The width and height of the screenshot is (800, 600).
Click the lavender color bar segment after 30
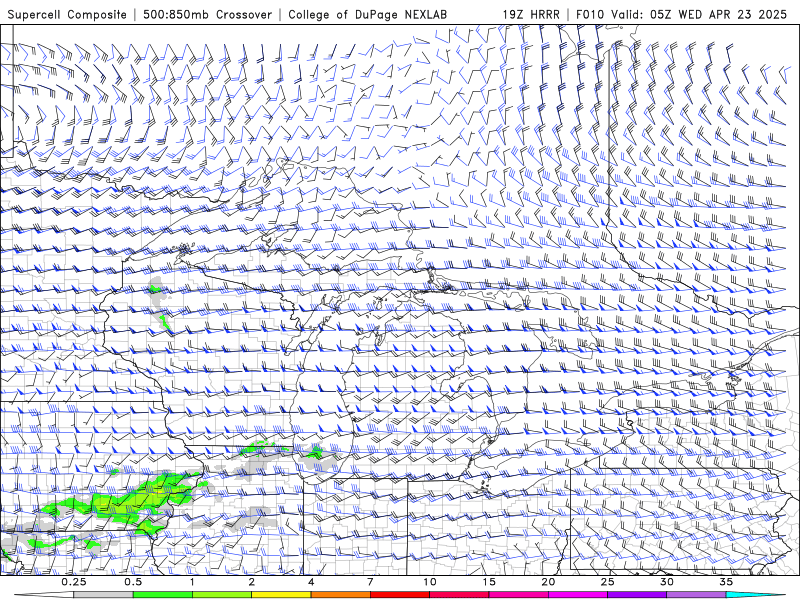click(x=696, y=595)
